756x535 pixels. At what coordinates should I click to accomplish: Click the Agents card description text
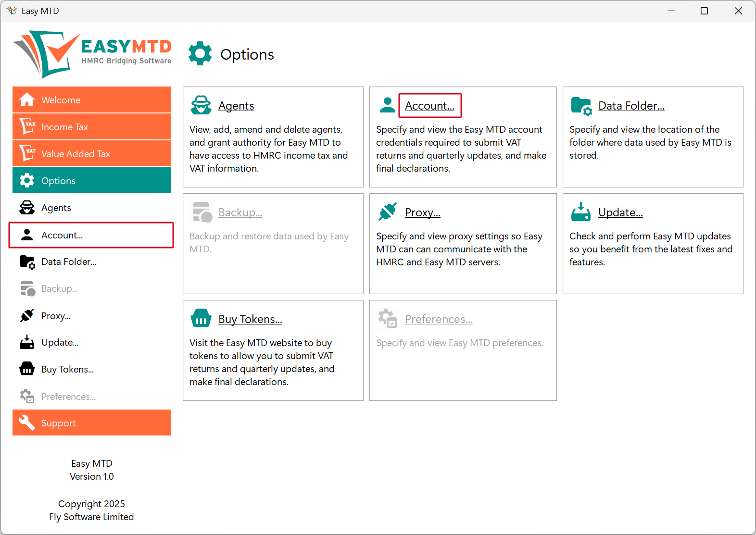click(x=268, y=149)
